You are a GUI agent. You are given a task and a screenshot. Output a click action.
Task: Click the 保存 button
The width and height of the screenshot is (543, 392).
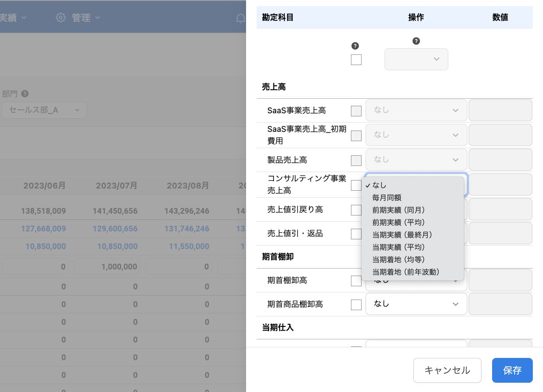512,370
